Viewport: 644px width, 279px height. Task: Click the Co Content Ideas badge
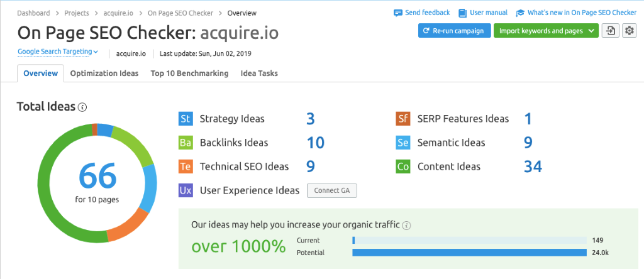click(403, 167)
